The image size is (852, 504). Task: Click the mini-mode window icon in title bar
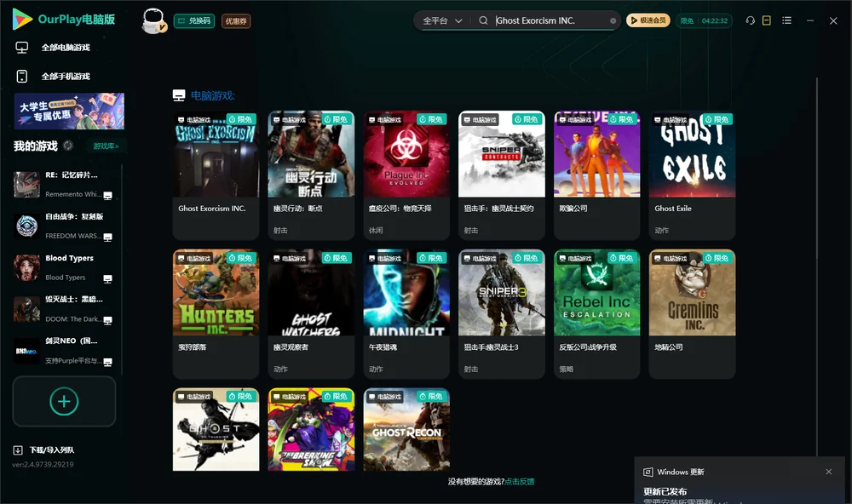[x=767, y=20]
